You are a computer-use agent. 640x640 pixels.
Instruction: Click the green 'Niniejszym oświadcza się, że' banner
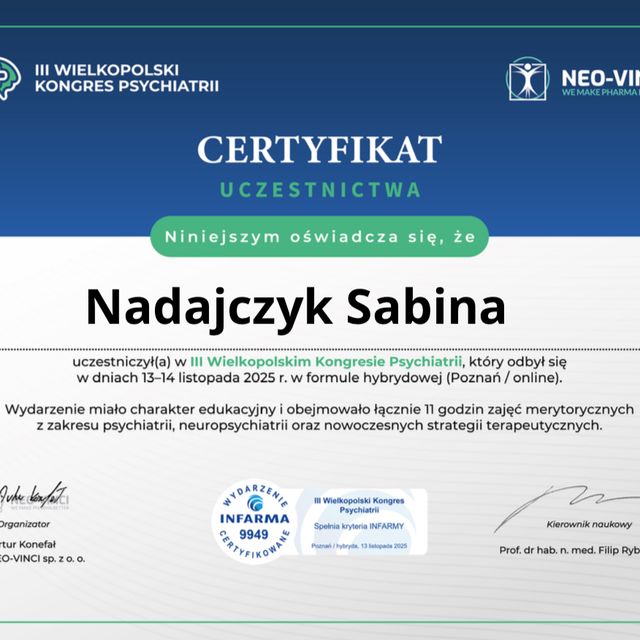click(x=320, y=237)
